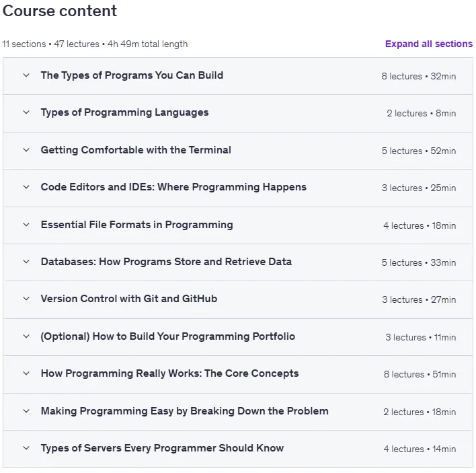
Task: Click chevron beside Code Editors and IDEs
Action: pos(26,187)
